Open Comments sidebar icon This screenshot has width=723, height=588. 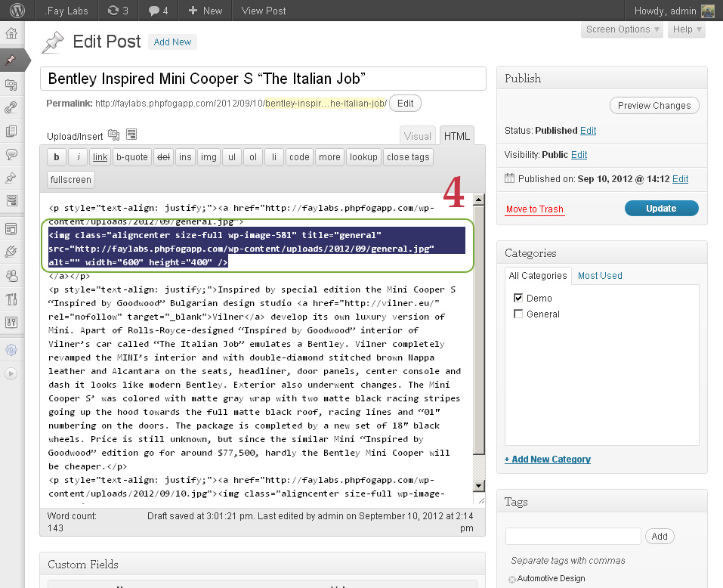pos(11,153)
